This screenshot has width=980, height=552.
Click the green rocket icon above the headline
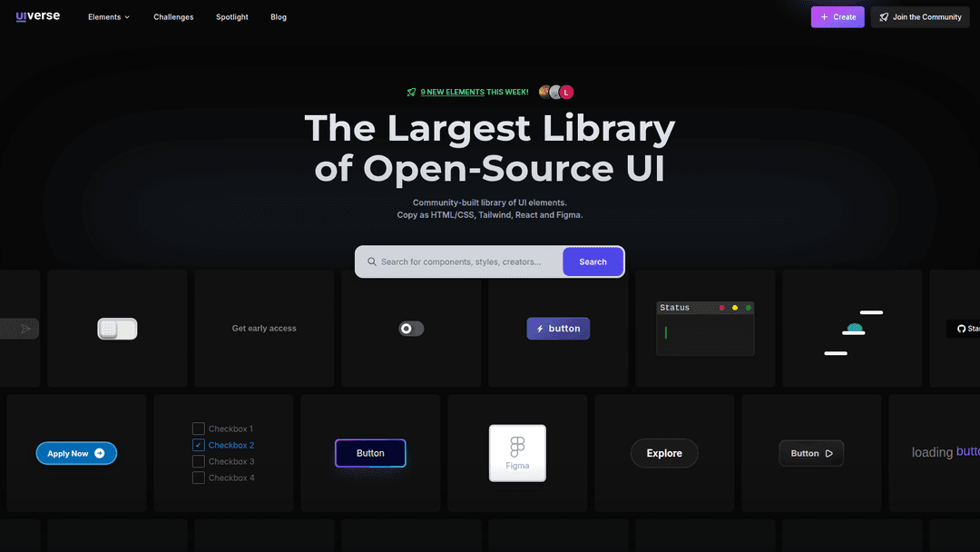click(411, 92)
